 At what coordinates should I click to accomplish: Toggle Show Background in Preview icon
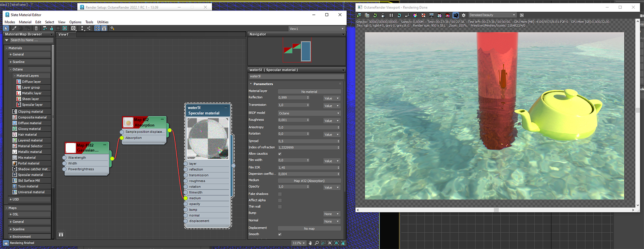[64, 28]
